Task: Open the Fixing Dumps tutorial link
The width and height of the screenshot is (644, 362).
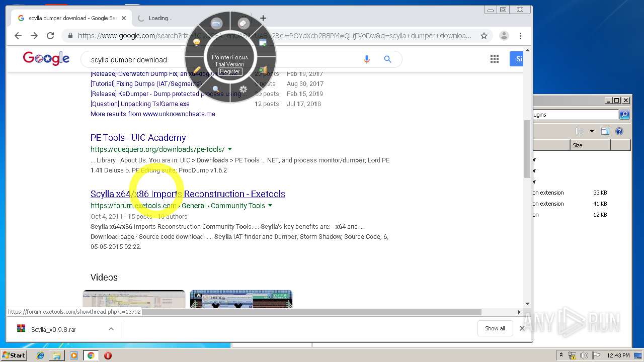Action: (146, 84)
